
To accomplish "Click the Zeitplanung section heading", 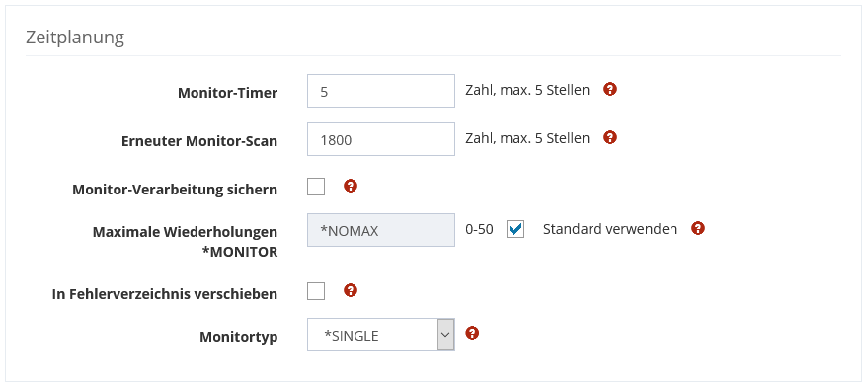I will point(75,38).
